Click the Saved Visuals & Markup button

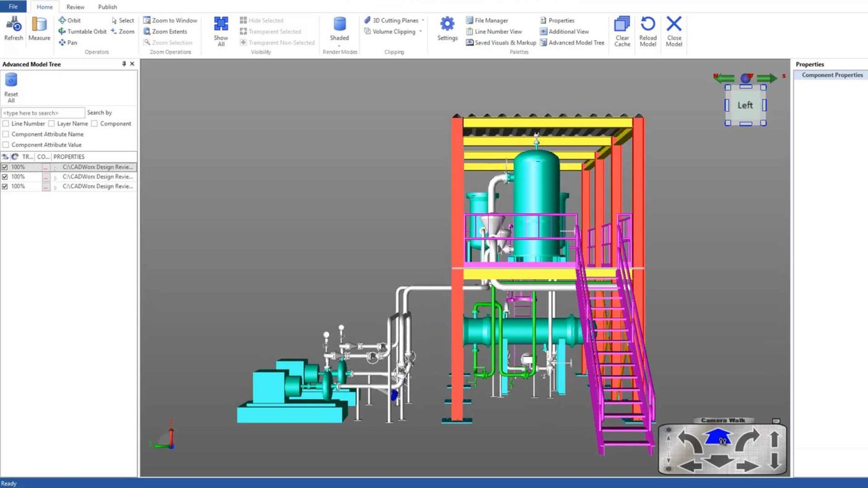501,43
